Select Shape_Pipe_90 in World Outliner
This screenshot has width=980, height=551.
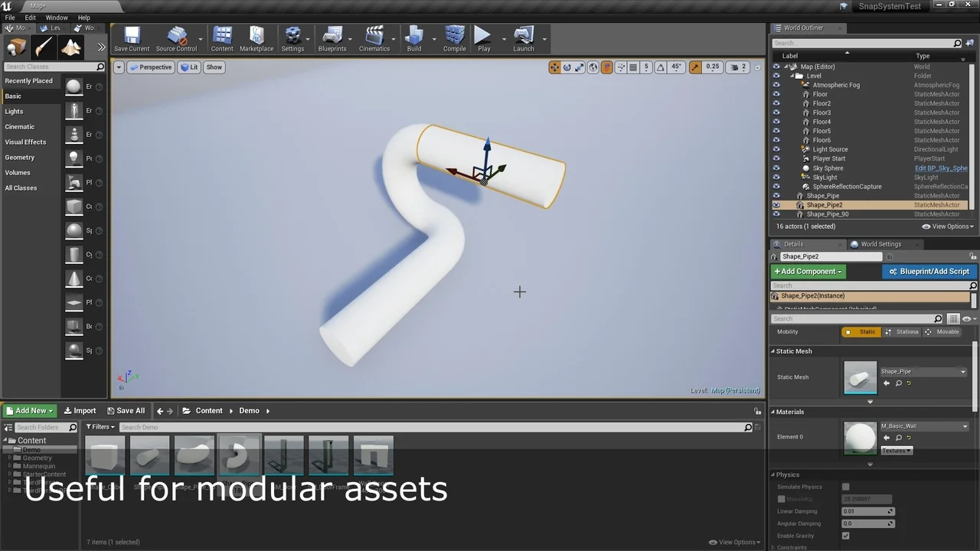[827, 214]
